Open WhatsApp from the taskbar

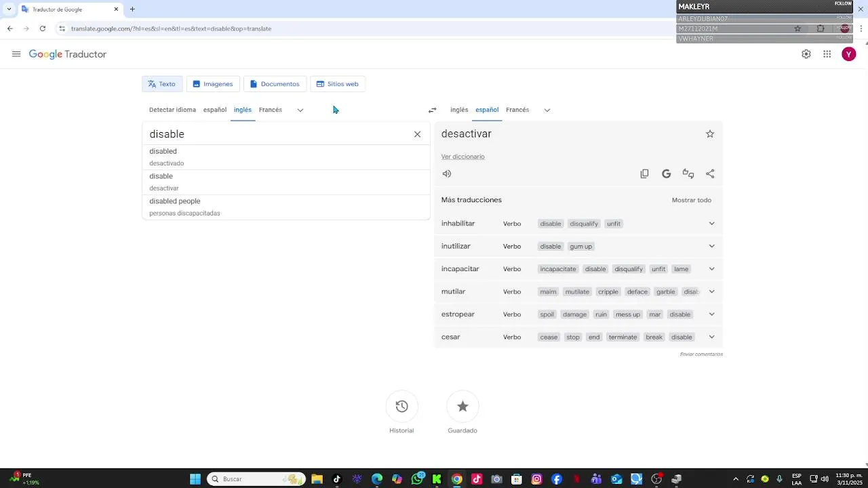point(417,479)
